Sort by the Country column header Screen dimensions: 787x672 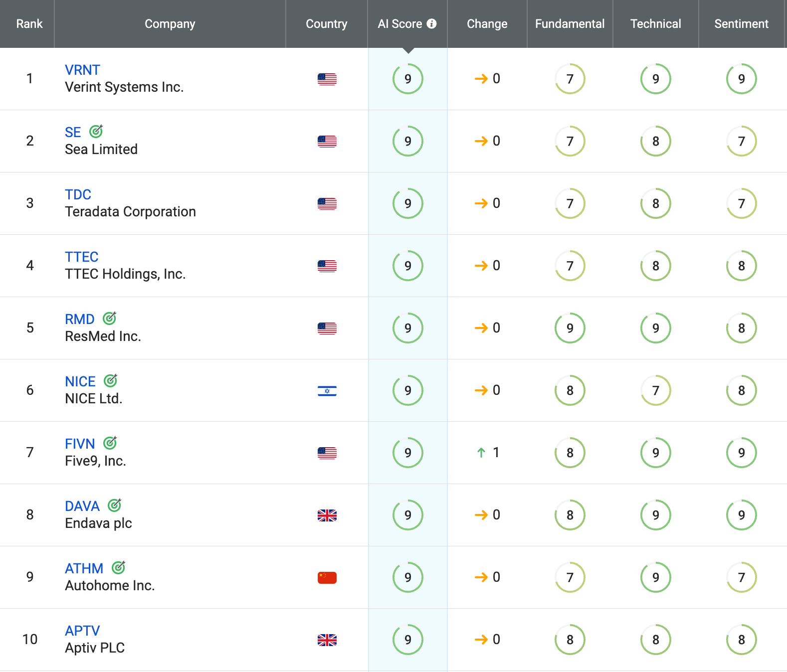[327, 23]
